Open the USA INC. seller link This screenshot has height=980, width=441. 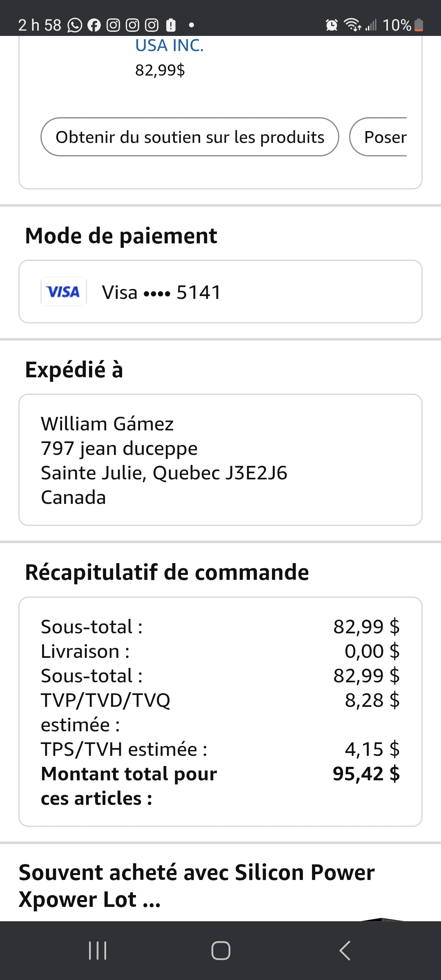coord(169,46)
